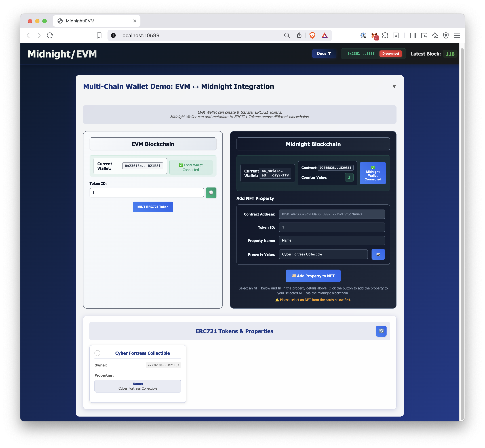Click the share icon in the address bar
Image resolution: width=485 pixels, height=448 pixels.
pyautogui.click(x=299, y=36)
